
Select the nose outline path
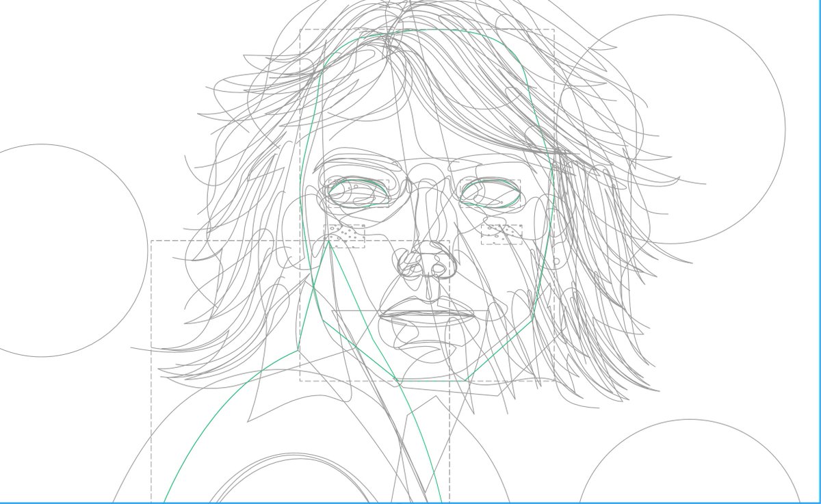point(426,261)
